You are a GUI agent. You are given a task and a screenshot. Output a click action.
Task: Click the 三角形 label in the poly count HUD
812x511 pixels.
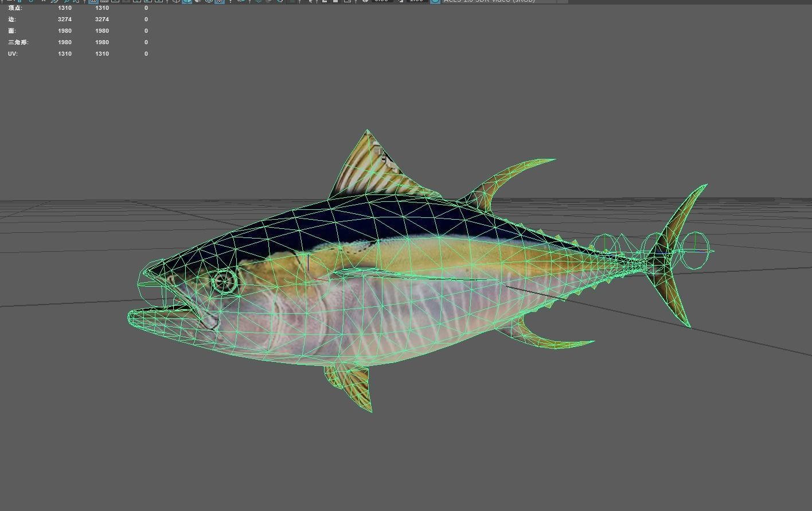[x=18, y=42]
